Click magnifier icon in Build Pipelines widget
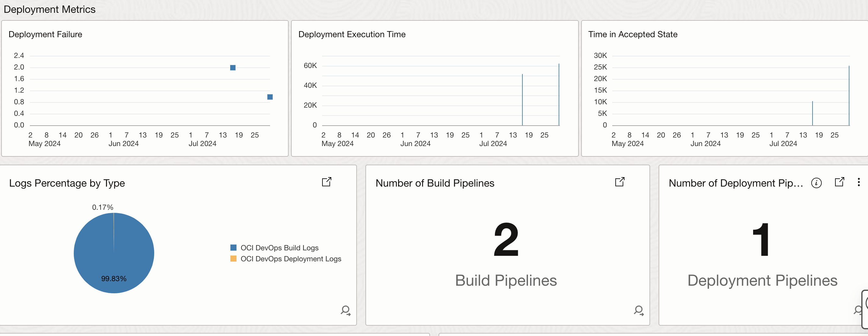The image size is (868, 336). (x=639, y=310)
